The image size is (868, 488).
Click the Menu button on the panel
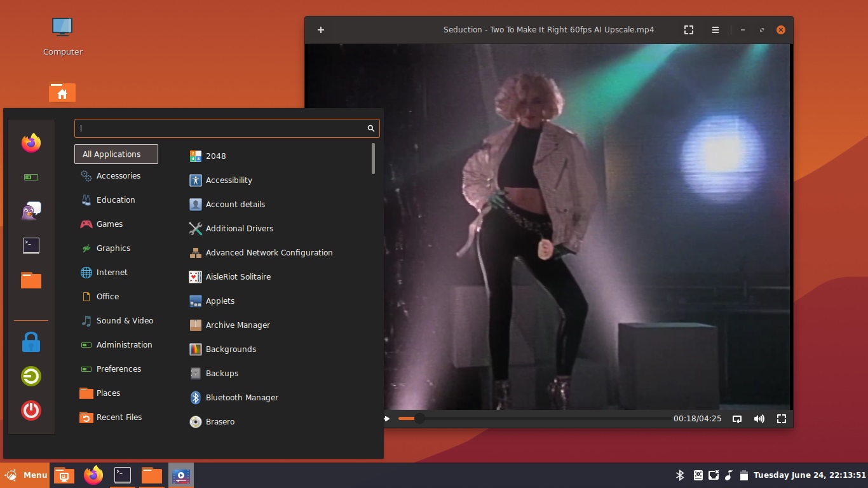[25, 475]
